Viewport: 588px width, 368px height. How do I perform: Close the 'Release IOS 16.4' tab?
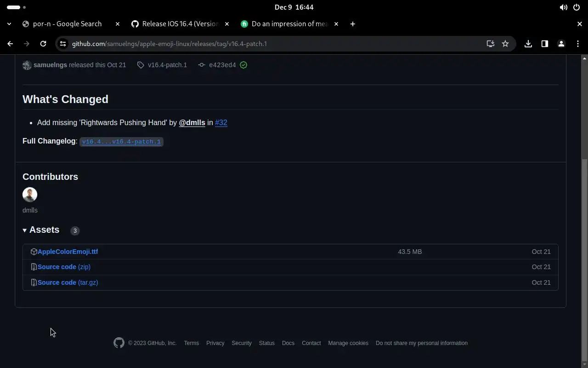[227, 24]
